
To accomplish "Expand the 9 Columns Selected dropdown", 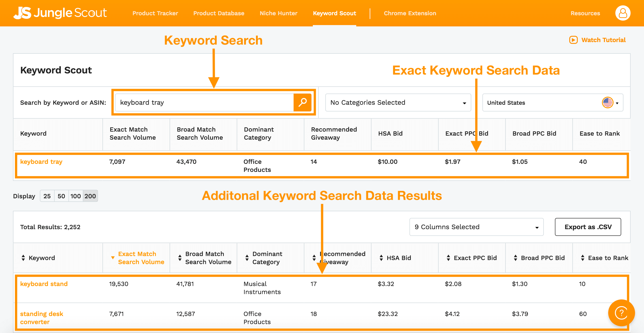I will click(476, 227).
